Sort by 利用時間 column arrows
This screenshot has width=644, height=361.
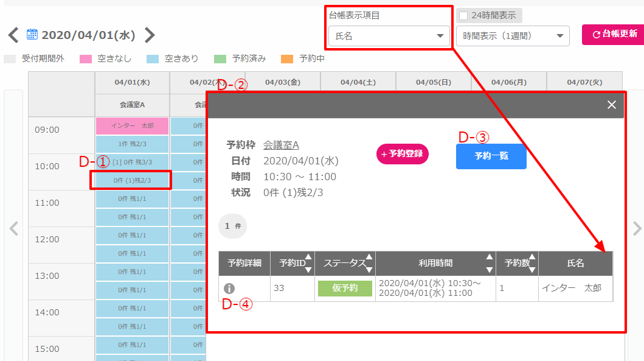point(489,263)
